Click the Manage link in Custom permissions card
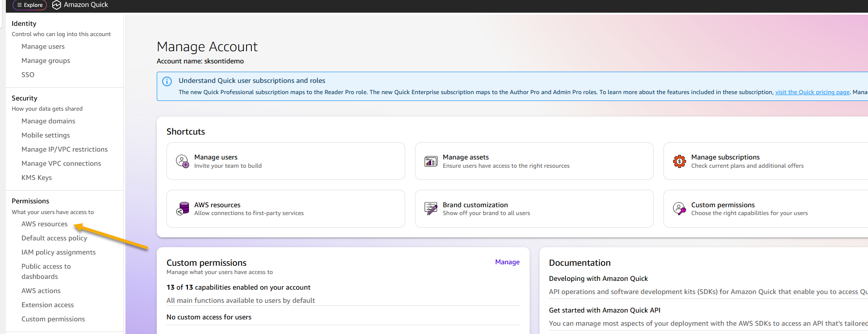Viewport: 868px width, 334px height. [507, 262]
